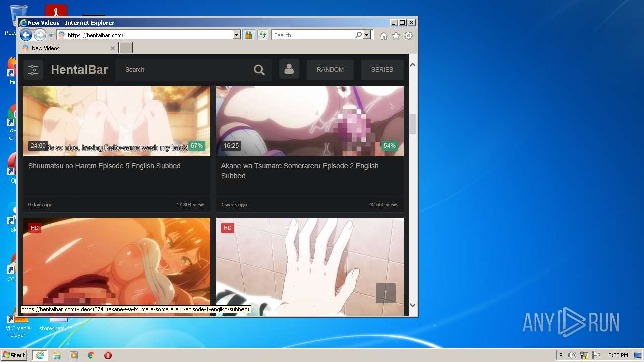This screenshot has width=644, height=362.
Task: Click the address bar URL field
Action: (145, 35)
